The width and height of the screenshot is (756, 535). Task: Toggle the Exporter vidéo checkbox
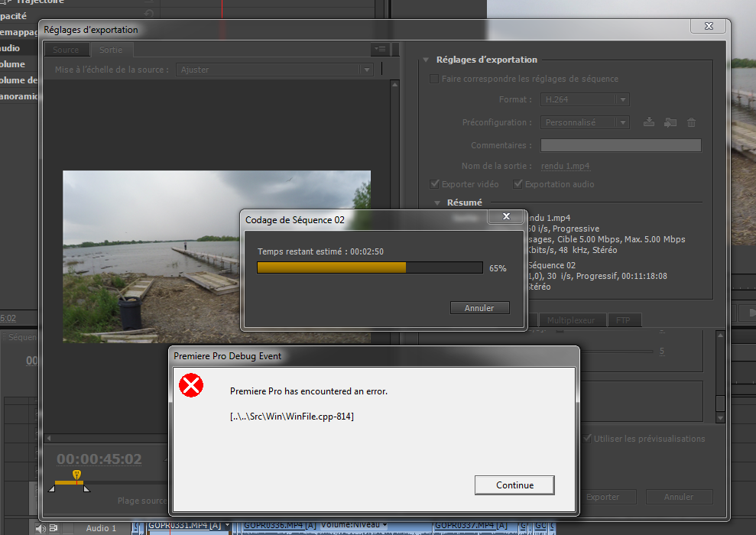(x=434, y=183)
